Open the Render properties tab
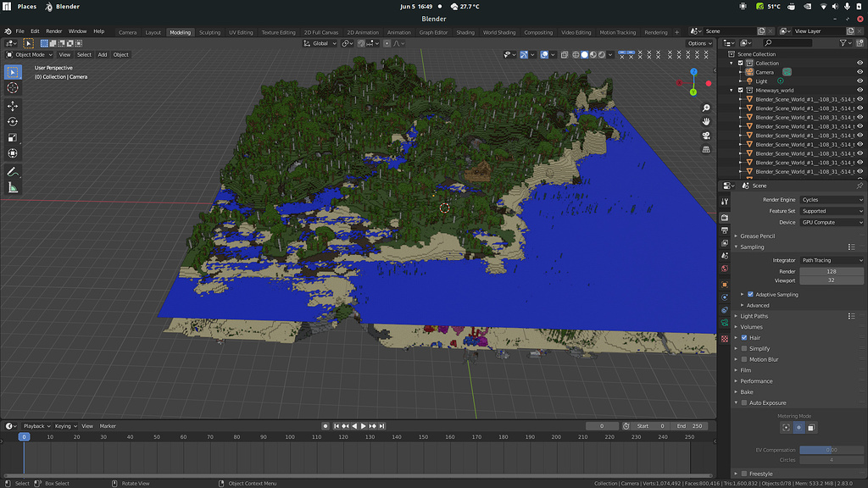 (725, 218)
